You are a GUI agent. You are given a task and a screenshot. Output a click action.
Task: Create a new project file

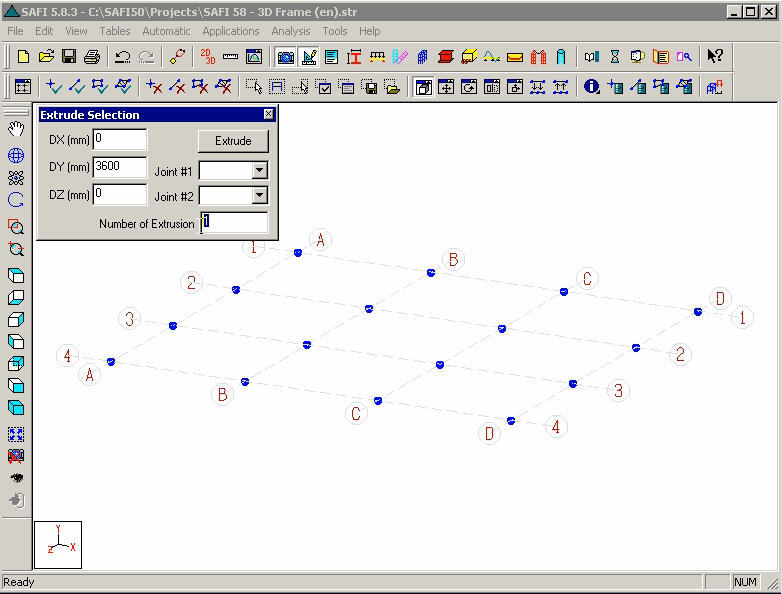(x=23, y=56)
